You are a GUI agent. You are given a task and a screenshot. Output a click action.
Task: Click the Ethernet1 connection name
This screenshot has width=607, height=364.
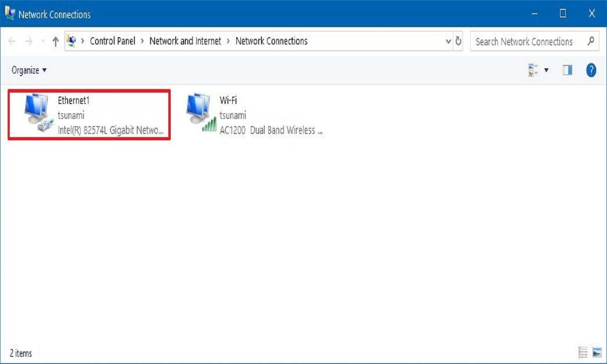(74, 100)
